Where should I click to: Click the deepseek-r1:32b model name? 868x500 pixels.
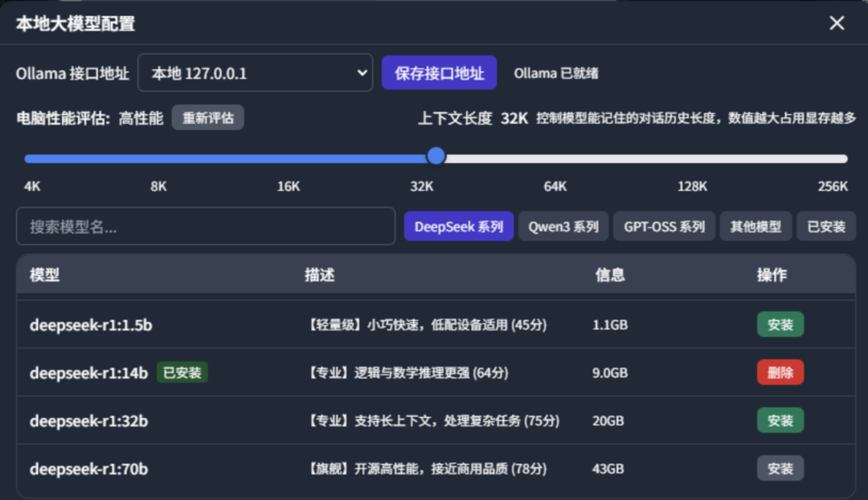point(88,421)
